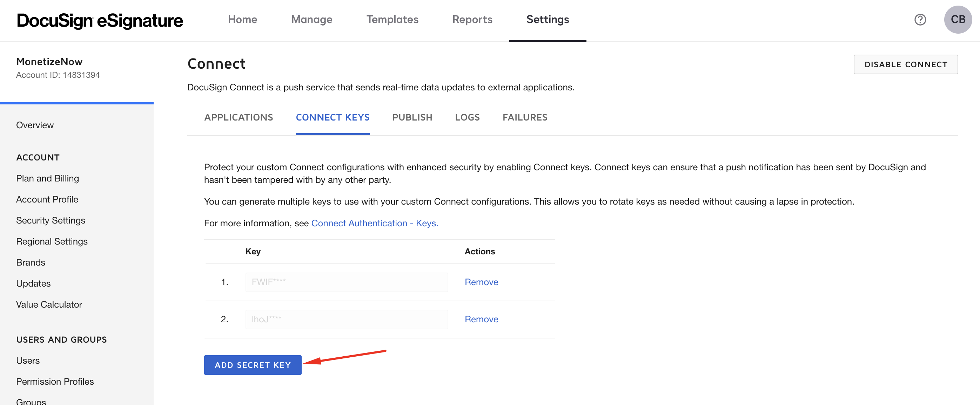
Task: Remove the FWIF**** key
Action: [481, 282]
